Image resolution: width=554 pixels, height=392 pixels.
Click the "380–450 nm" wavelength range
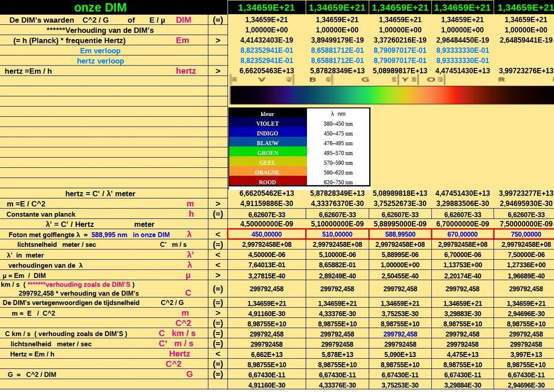pyautogui.click(x=338, y=124)
